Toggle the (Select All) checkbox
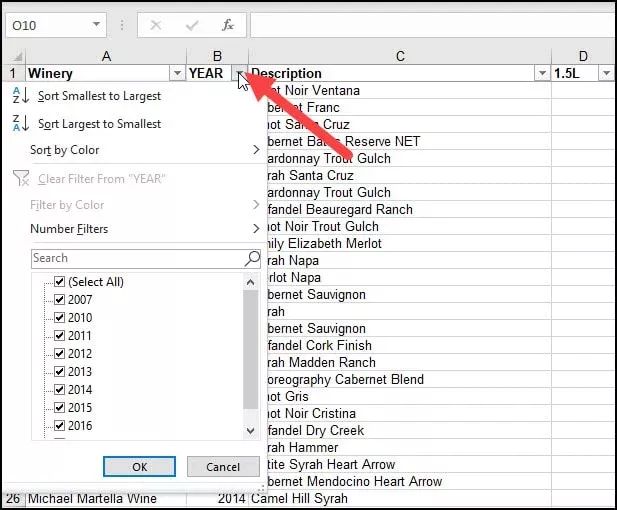The width and height of the screenshot is (617, 510). pyautogui.click(x=59, y=282)
